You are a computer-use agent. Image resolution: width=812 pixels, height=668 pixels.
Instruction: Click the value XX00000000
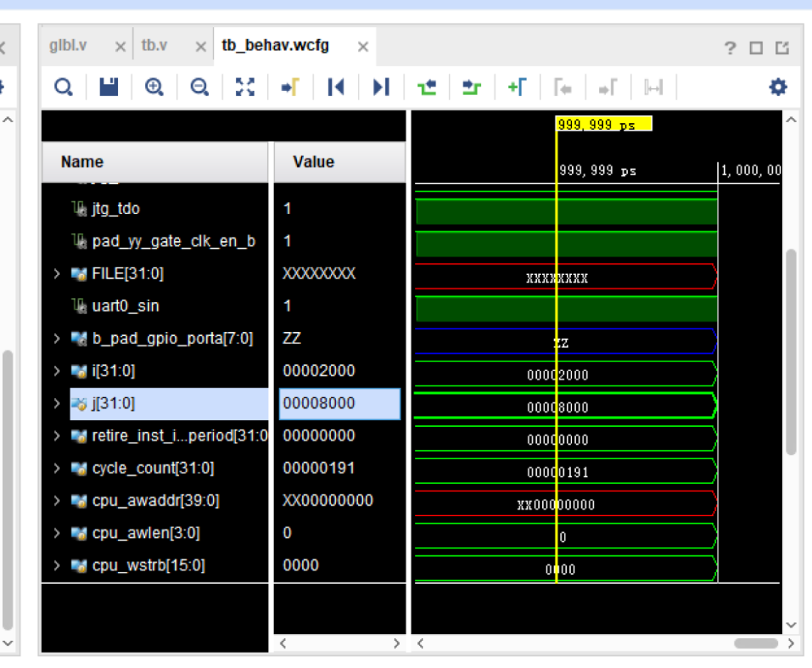pyautogui.click(x=328, y=501)
